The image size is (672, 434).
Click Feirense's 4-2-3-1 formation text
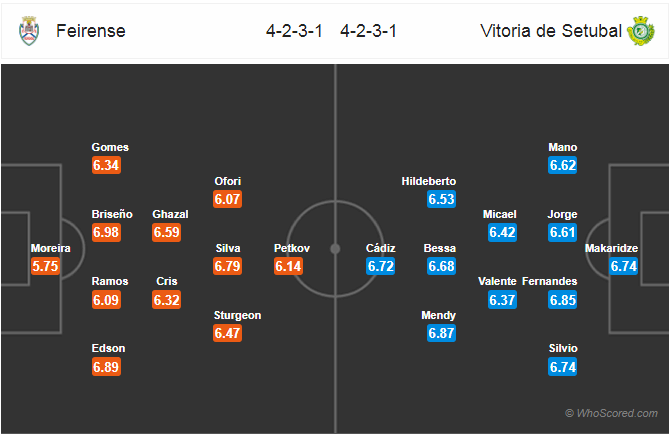pos(294,31)
